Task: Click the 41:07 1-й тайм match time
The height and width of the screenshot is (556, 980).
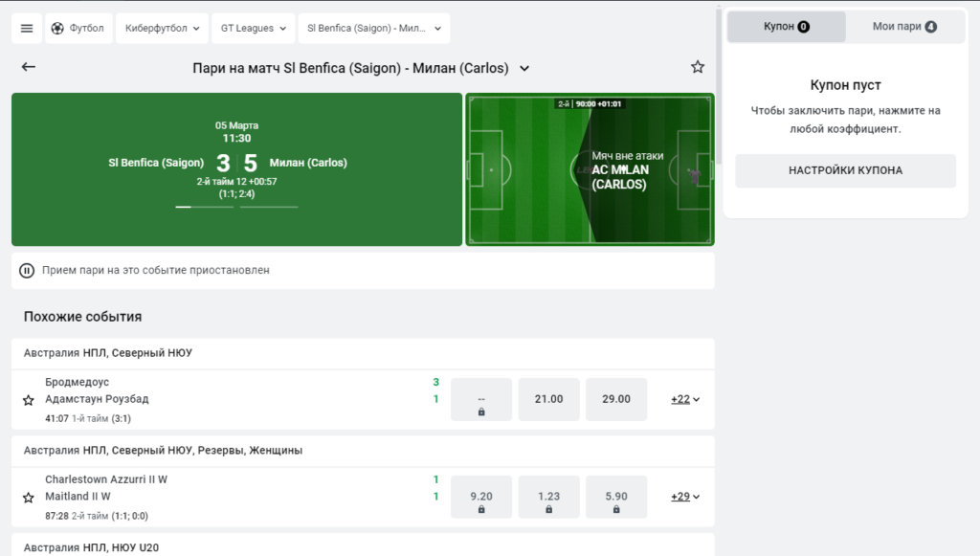Action: tap(88, 418)
